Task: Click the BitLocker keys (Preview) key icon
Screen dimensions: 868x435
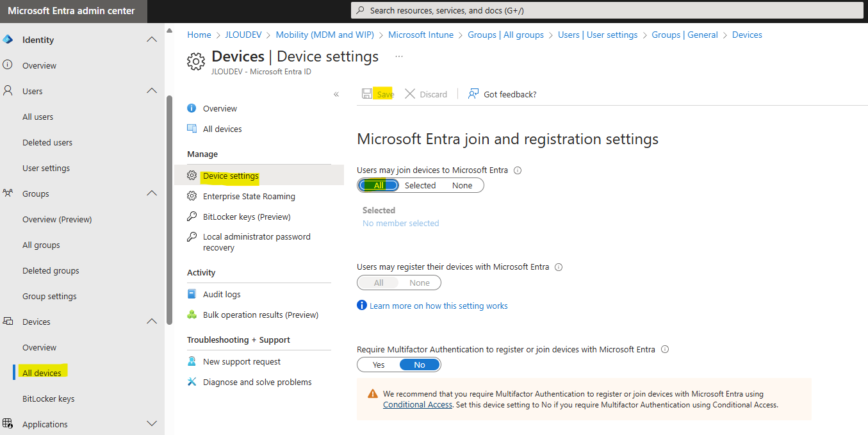Action: pyautogui.click(x=192, y=217)
